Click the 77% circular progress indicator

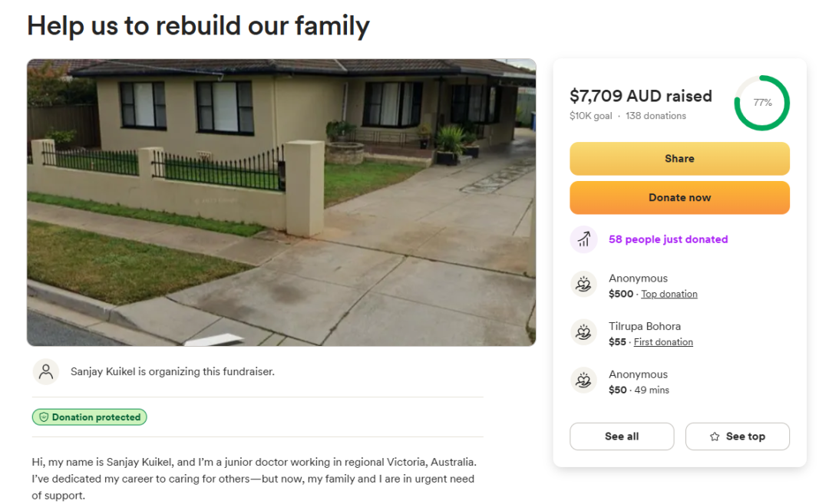(762, 103)
